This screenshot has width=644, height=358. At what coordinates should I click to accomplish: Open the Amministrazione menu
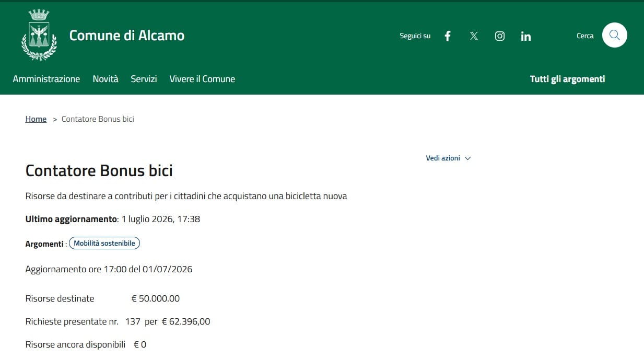(46, 79)
